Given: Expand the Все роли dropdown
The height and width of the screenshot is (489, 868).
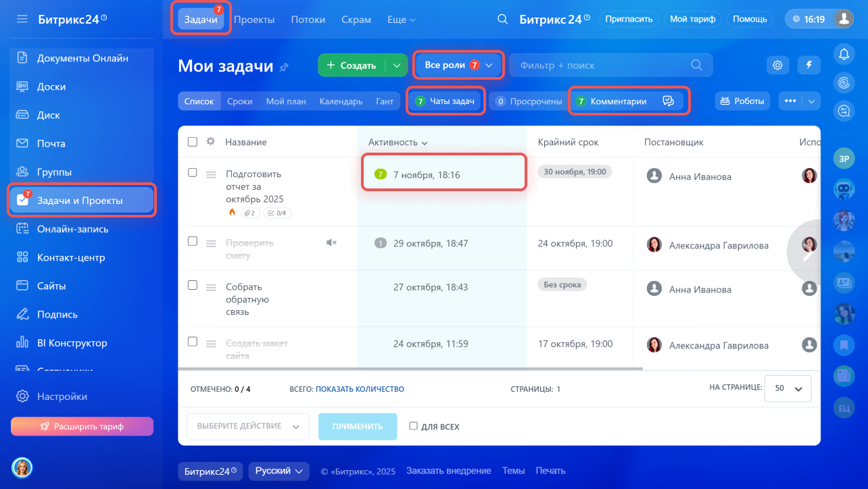Looking at the screenshot, I should [x=459, y=65].
